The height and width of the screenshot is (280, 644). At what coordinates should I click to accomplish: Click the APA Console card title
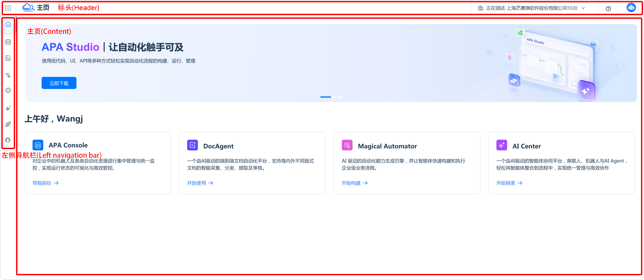pos(68,145)
